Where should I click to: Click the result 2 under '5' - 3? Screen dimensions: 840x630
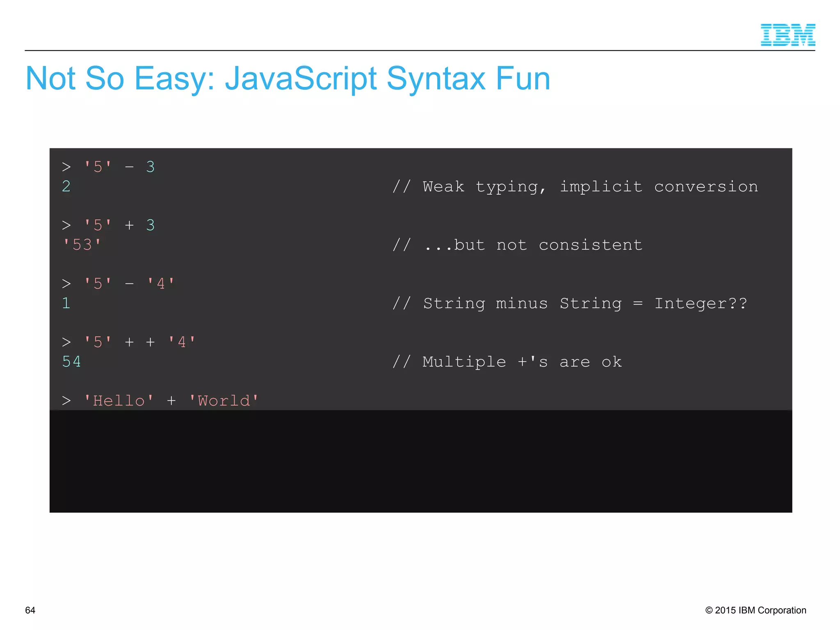[66, 187]
